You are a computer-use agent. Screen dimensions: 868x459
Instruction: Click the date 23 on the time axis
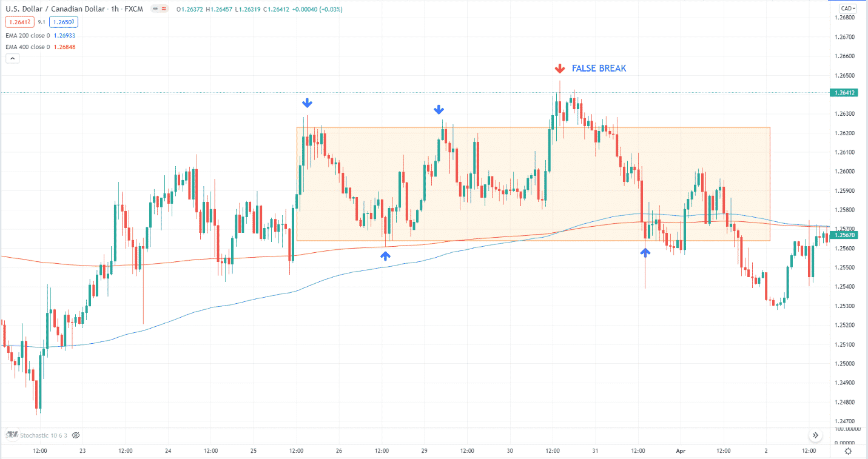82,451
